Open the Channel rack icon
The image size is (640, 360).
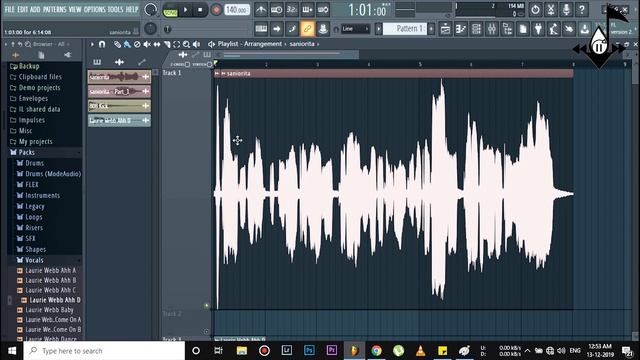pyautogui.click(x=476, y=29)
